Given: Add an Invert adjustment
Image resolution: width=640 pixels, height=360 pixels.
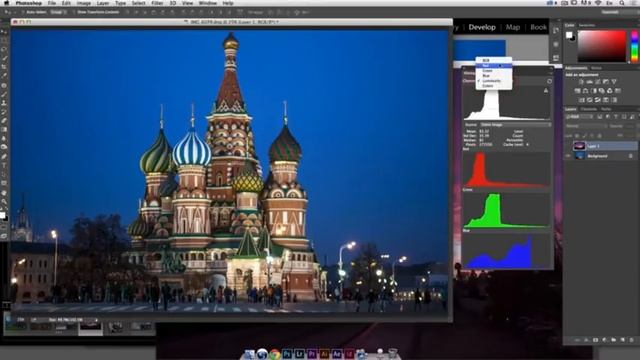Looking at the screenshot, I should (x=582, y=100).
